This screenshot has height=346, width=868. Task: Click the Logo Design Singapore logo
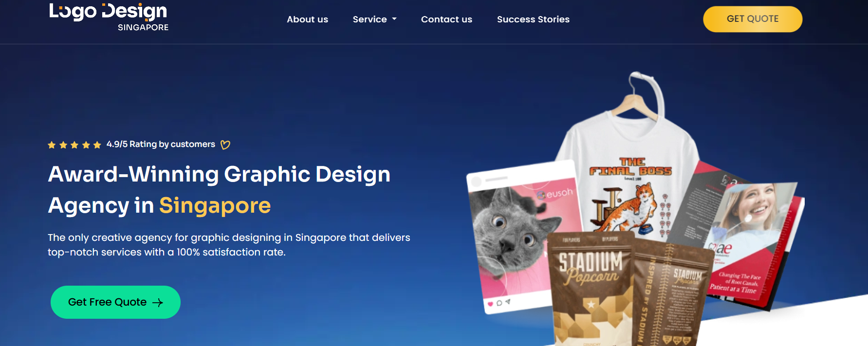[x=109, y=17]
